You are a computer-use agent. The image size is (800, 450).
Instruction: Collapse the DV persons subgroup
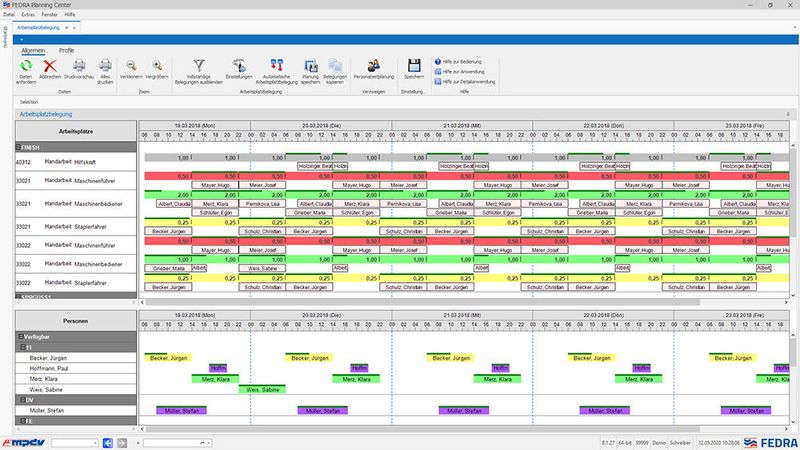pos(23,400)
